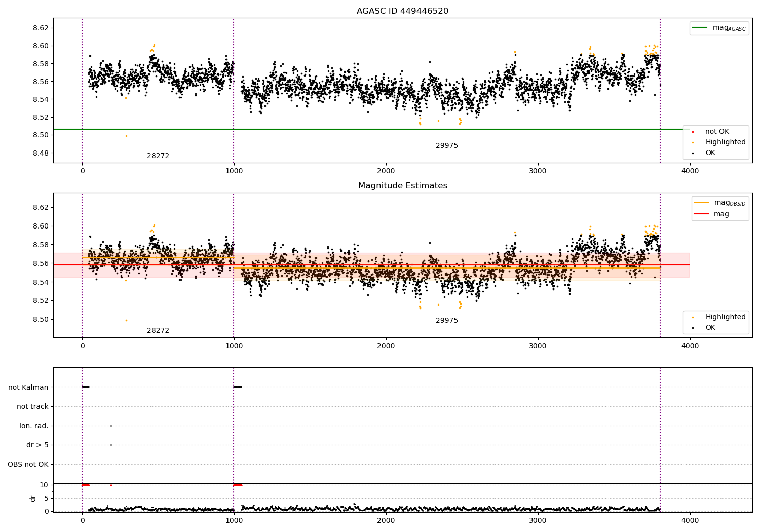Click the 4000 x-tick label under the top plot
The height and width of the screenshot is (532, 760).
tap(690, 171)
